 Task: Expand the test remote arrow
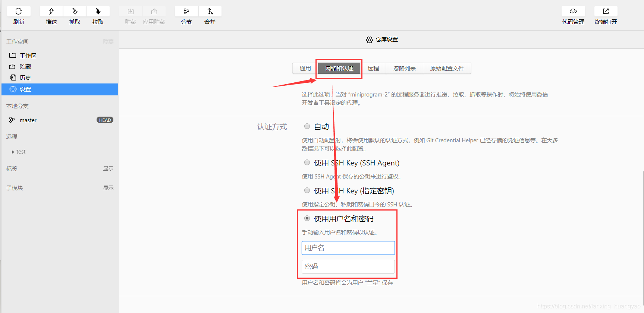click(x=13, y=152)
